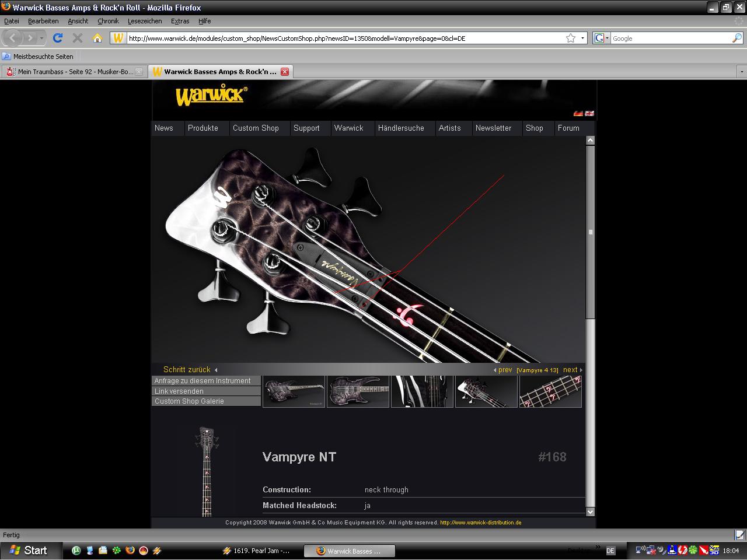Open Meistbesuchte Seiten bookmarks folder

[x=38, y=57]
